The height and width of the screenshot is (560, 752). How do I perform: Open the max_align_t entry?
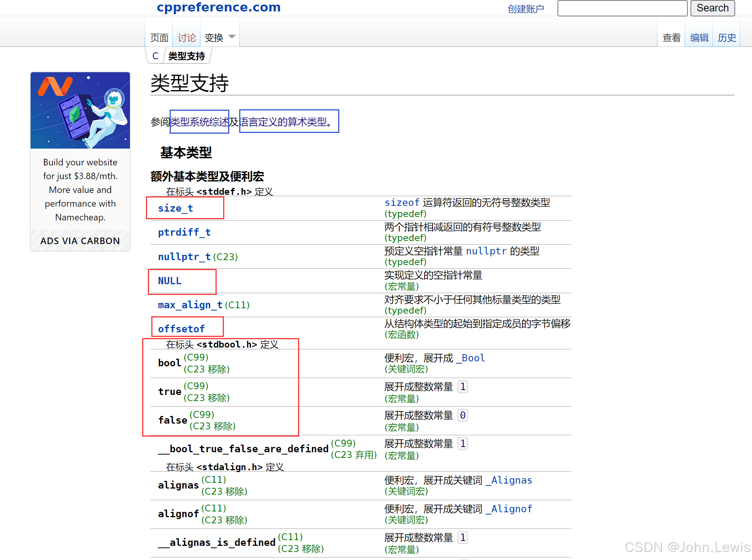point(190,305)
